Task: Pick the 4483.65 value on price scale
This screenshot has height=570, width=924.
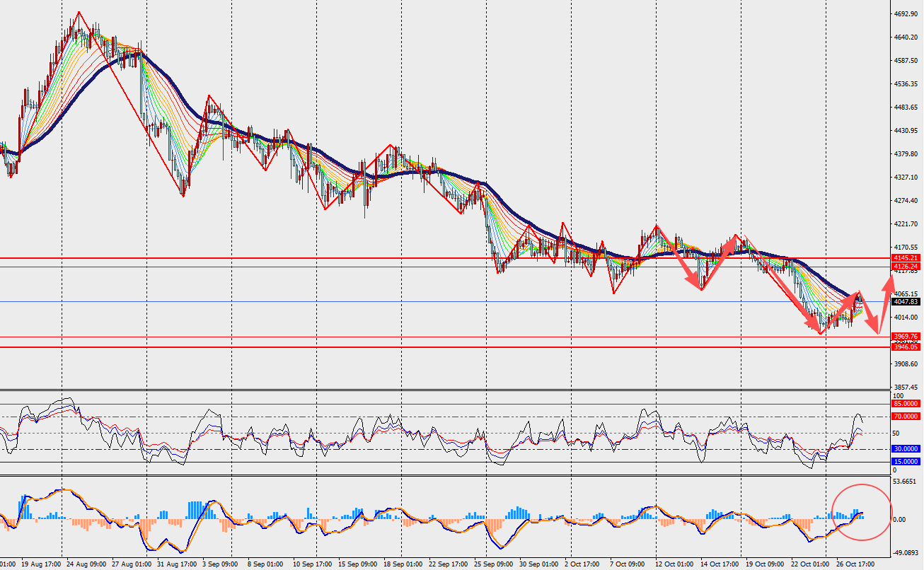Action: click(906, 107)
